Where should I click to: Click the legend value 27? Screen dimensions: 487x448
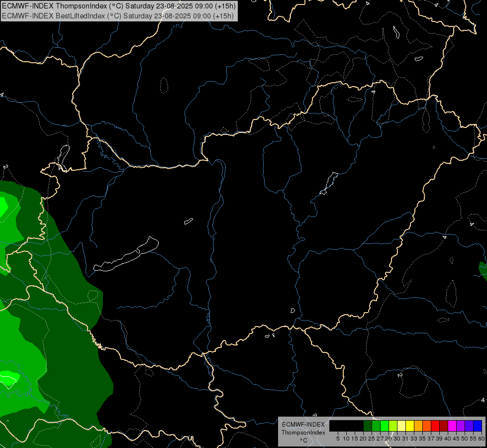(380, 439)
